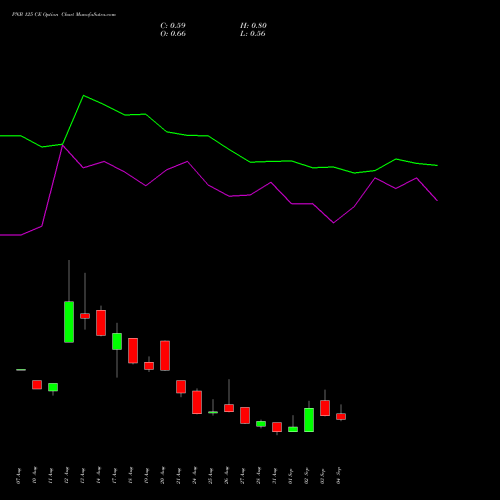Viewport: 500px width, 500px height.
Task: Click the 28 Aug date label
Action: [259, 476]
